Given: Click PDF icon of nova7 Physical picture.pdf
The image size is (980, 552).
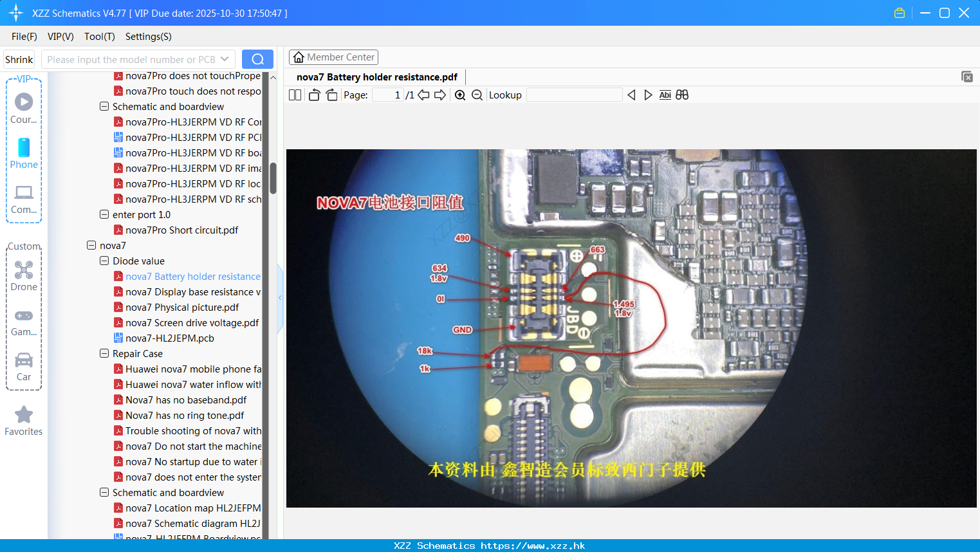Looking at the screenshot, I should point(118,307).
